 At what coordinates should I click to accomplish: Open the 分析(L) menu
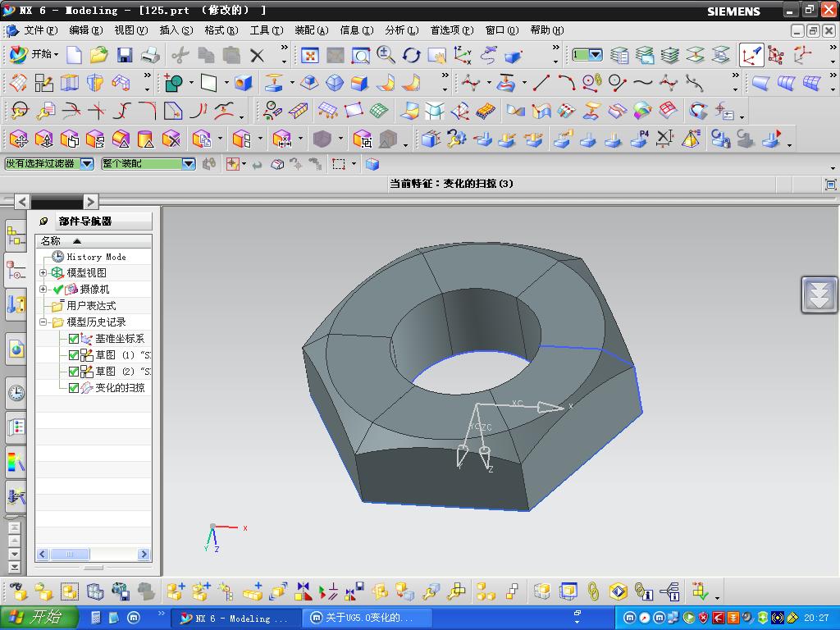[x=401, y=30]
